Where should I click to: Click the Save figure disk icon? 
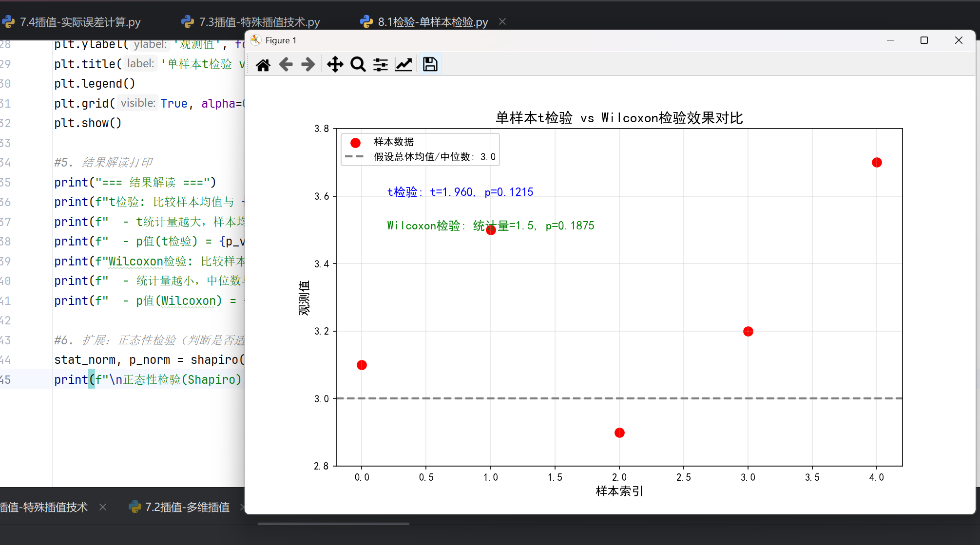click(430, 64)
